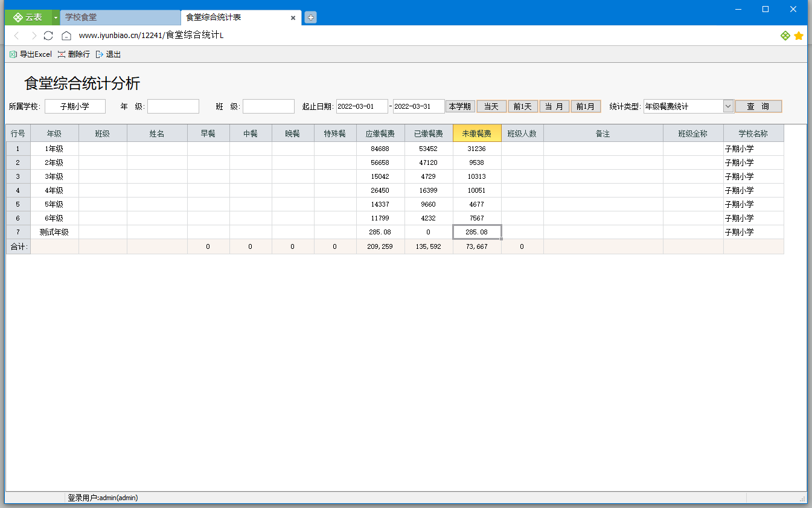Edit the end date 2022-03-31
The height and width of the screenshot is (508, 812).
pyautogui.click(x=419, y=106)
